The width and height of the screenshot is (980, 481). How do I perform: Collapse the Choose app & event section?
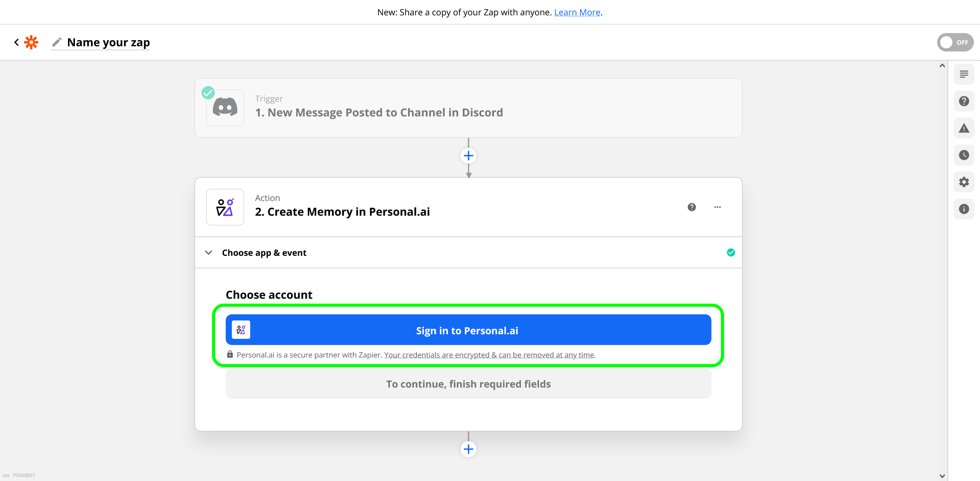(208, 253)
